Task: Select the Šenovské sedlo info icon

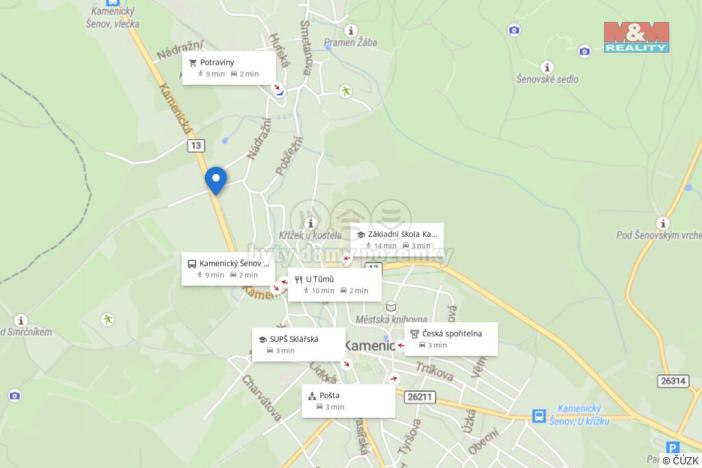Action: [x=547, y=67]
